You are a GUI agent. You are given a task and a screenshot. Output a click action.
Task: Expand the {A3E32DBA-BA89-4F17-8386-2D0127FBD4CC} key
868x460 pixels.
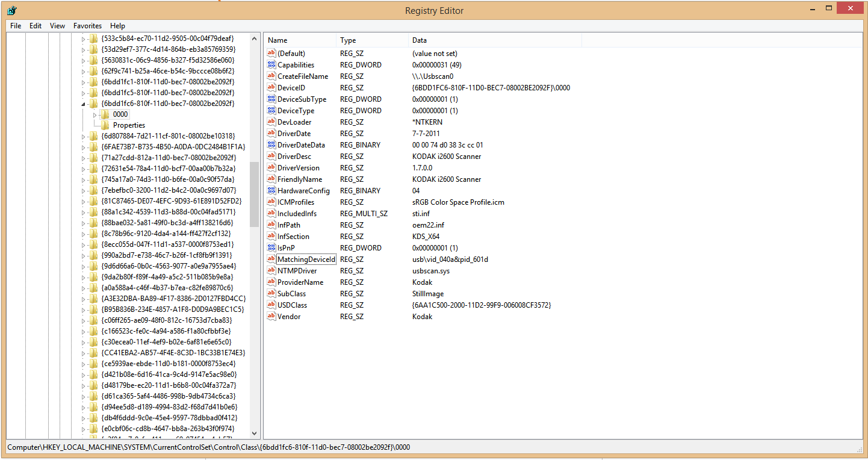tap(84, 299)
